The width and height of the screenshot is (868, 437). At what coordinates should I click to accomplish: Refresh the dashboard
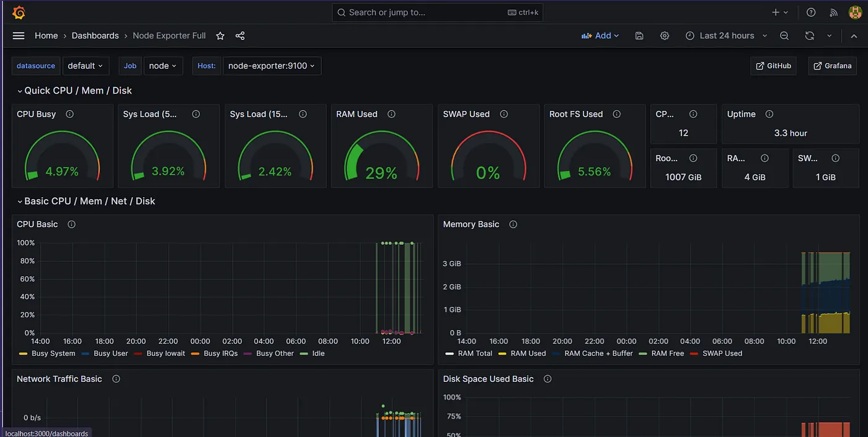810,36
